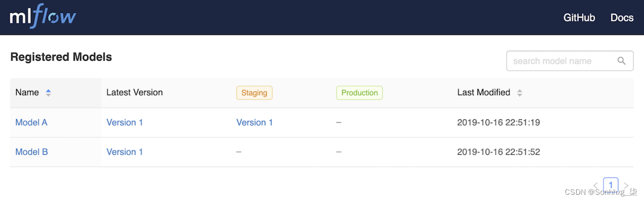Open Model A details
Viewport: 644px width, 201px height.
[x=31, y=123]
